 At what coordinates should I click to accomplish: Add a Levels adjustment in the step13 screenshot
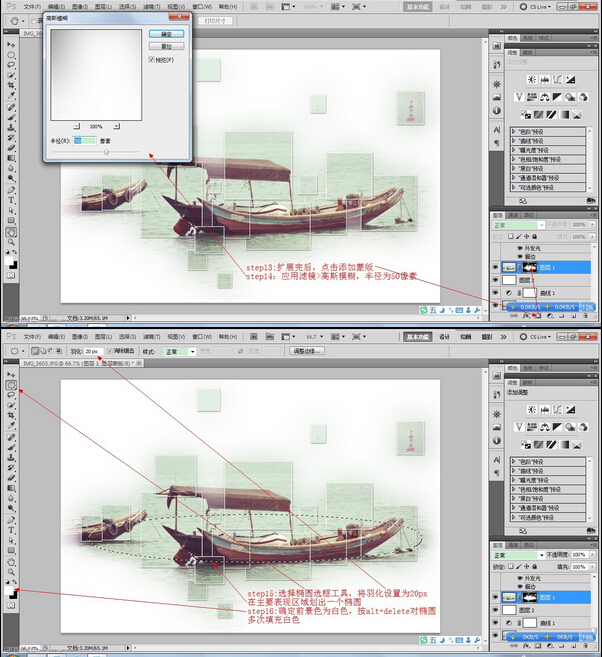click(545, 79)
